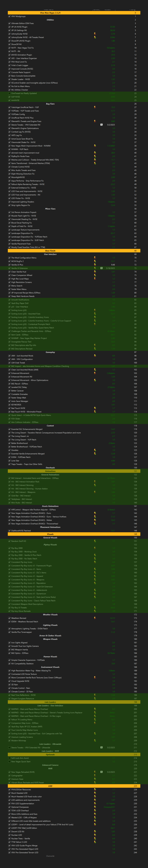The height and width of the screenshot is (868, 148).
Task: Disable the JIP LN NVSE Plugin checkbox
Action: (9, 27)
